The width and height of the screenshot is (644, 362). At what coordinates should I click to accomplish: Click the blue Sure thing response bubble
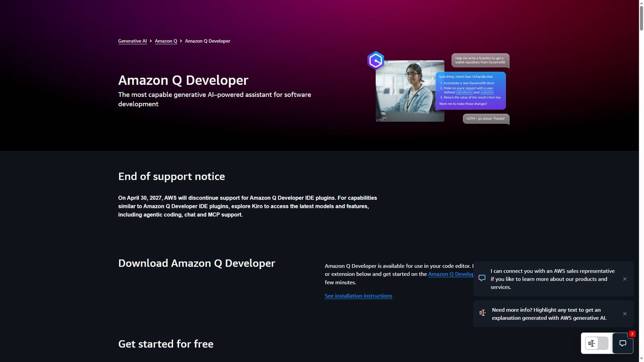[471, 90]
